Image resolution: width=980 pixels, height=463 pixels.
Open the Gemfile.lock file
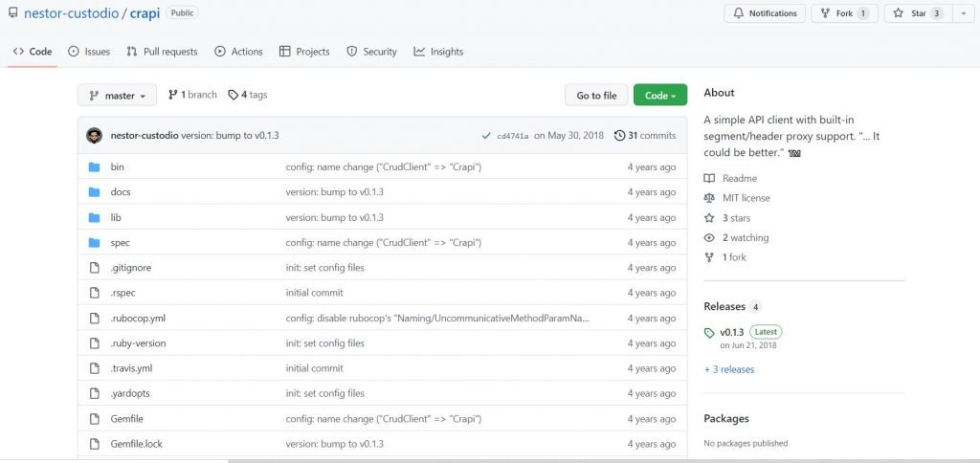(136, 444)
